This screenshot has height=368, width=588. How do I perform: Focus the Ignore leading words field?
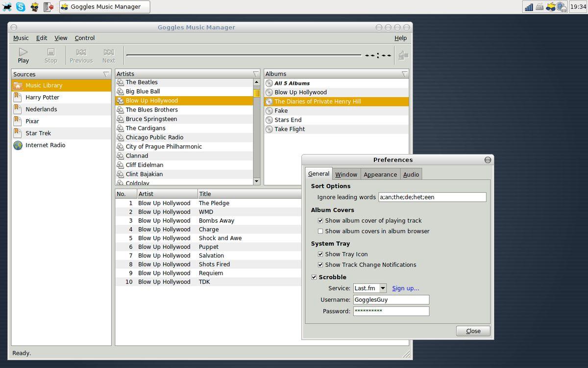coord(432,197)
